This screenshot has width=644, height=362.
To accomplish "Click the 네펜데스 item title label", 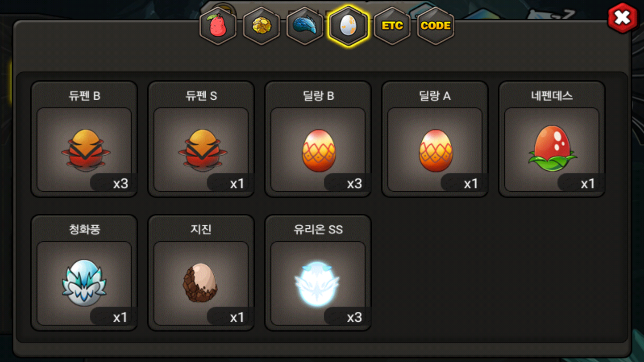I will 552,96.
